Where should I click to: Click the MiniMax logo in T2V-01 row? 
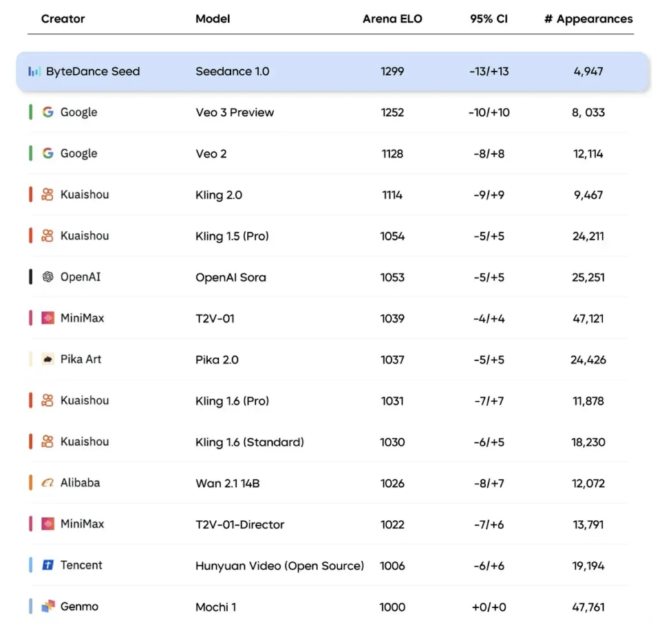48,317
